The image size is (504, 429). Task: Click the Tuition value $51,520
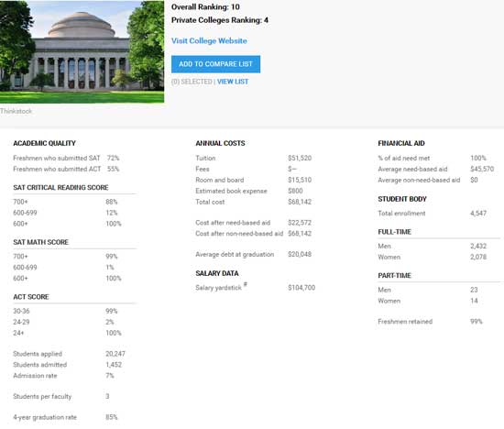tap(300, 158)
